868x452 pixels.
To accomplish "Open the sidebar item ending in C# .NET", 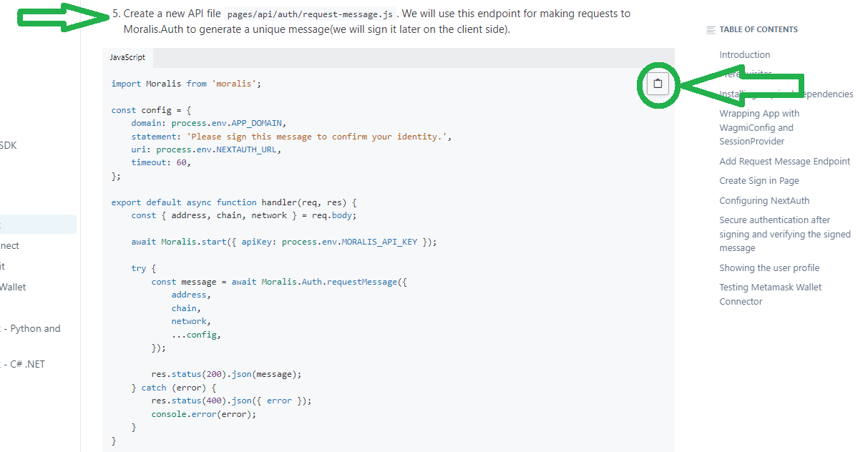I will click(x=24, y=364).
